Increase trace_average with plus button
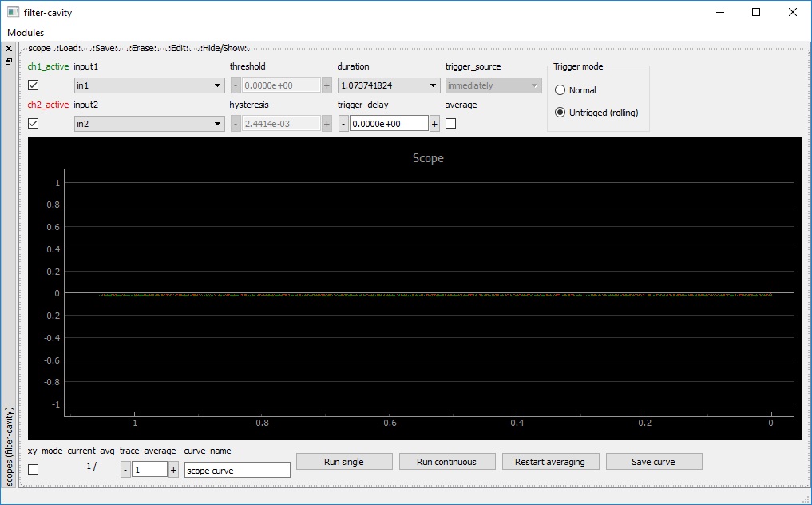This screenshot has height=505, width=812. [x=173, y=470]
